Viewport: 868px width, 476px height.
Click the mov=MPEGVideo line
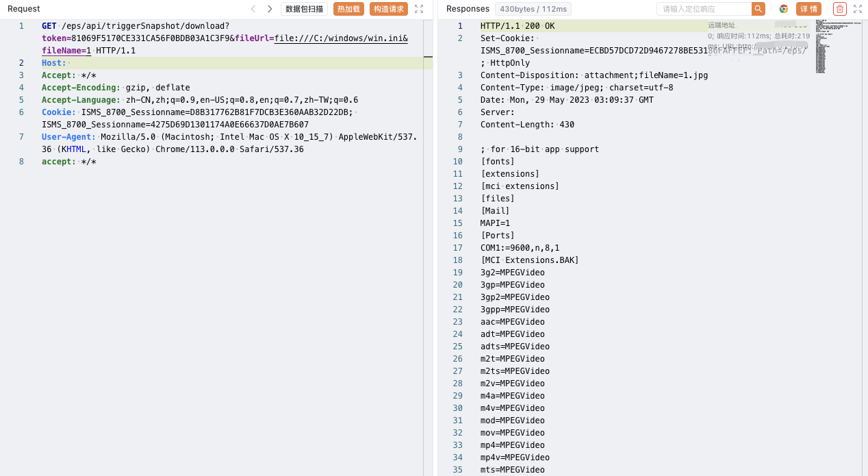pyautogui.click(x=513, y=433)
